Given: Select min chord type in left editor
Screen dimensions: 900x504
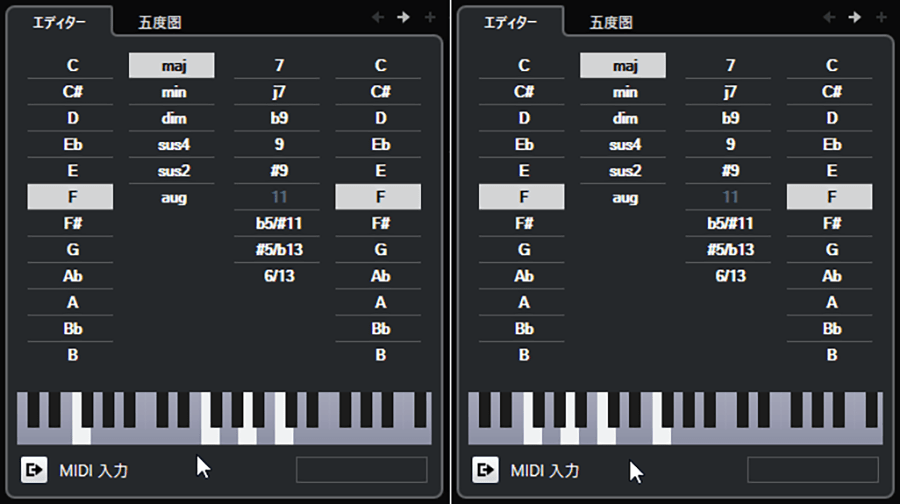Looking at the screenshot, I should point(172,92).
